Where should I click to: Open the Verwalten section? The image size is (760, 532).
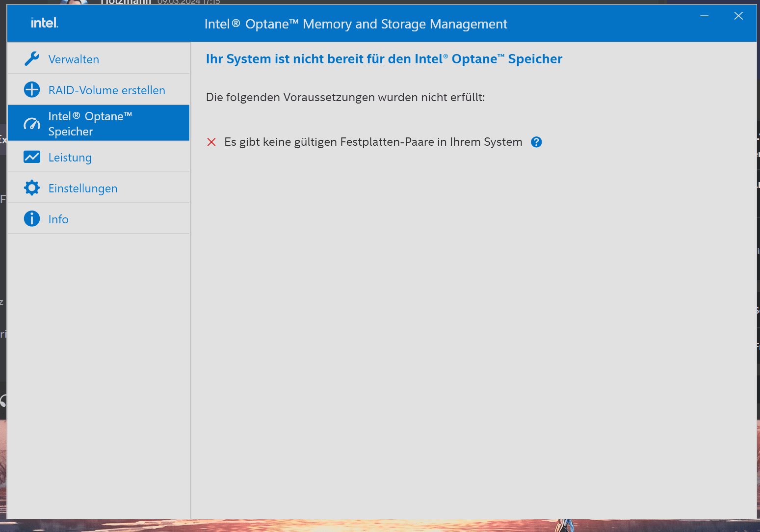click(99, 58)
